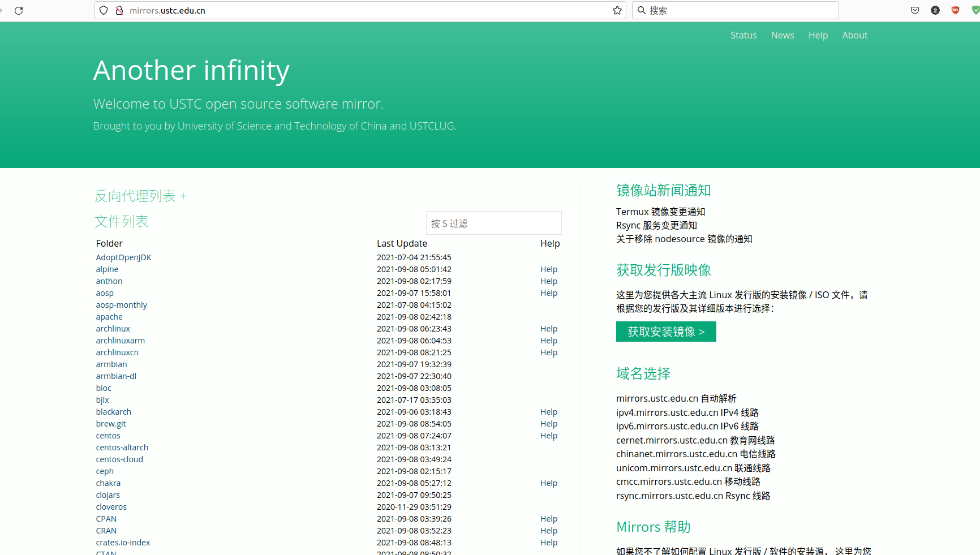980x555 pixels.
Task: Open the red shield extension icon
Action: click(956, 10)
